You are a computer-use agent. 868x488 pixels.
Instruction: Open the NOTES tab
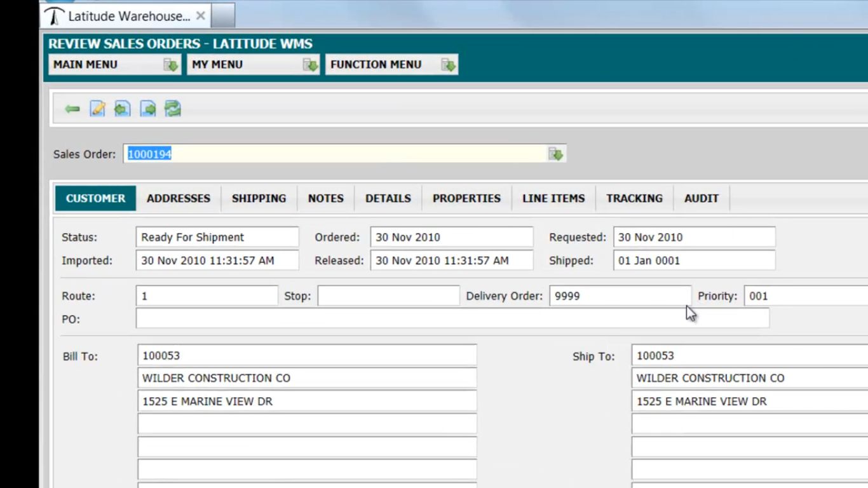click(326, 198)
